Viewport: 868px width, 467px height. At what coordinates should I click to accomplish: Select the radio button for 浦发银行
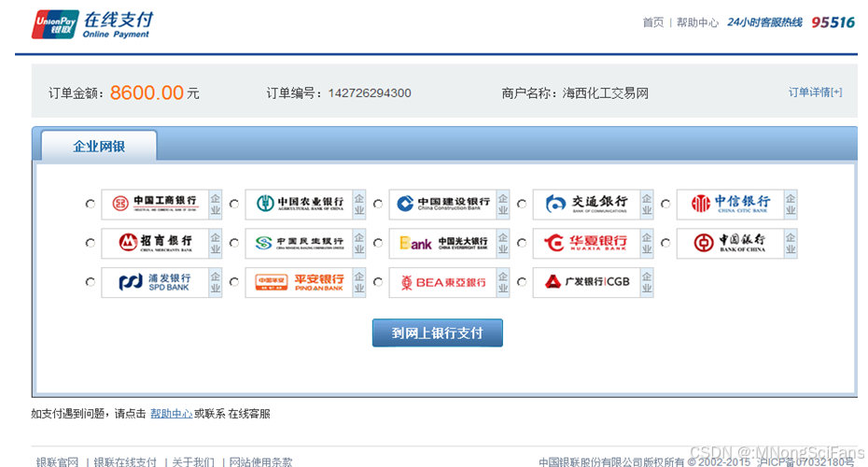tap(91, 282)
